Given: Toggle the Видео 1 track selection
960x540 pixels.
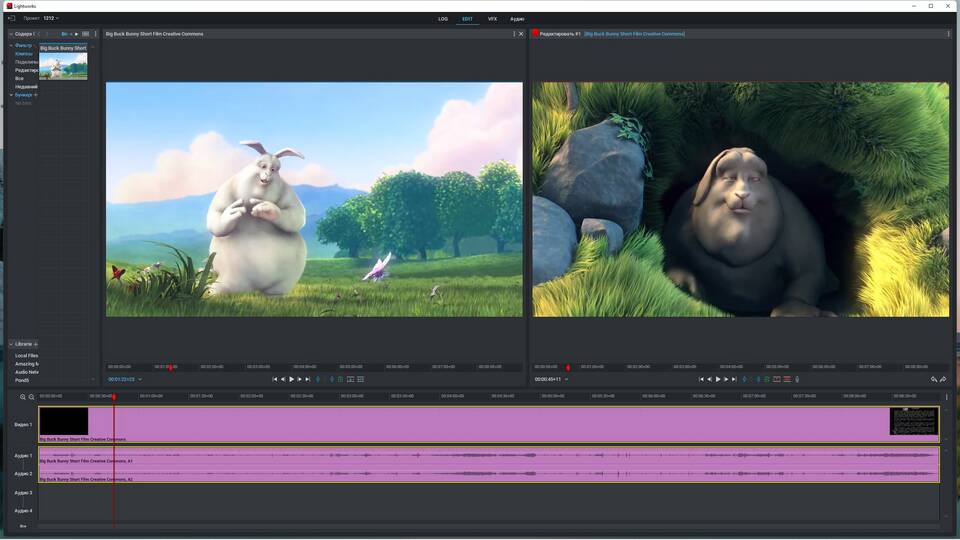Looking at the screenshot, I should click(23, 424).
